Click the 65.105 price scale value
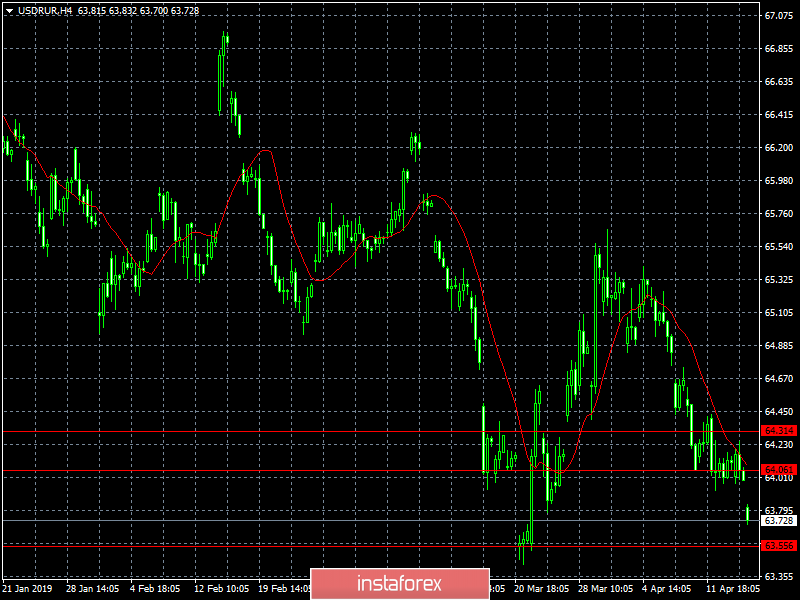Screen dimensions: 800x600 point(779,313)
